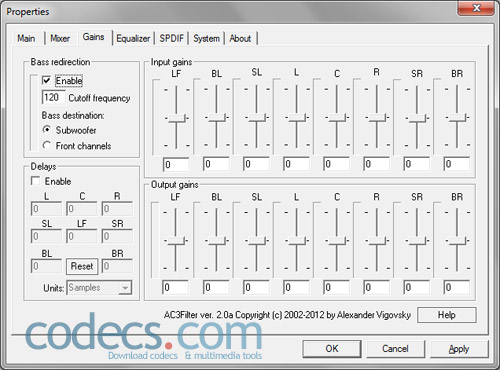Click the Output gains C value field
The height and width of the screenshot is (370, 500).
336,287
